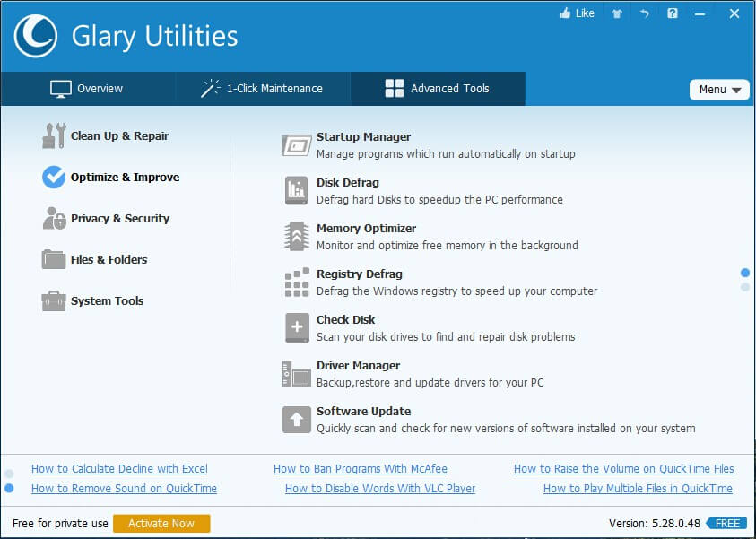Click the skin t-shirt icon in title bar

tap(617, 13)
